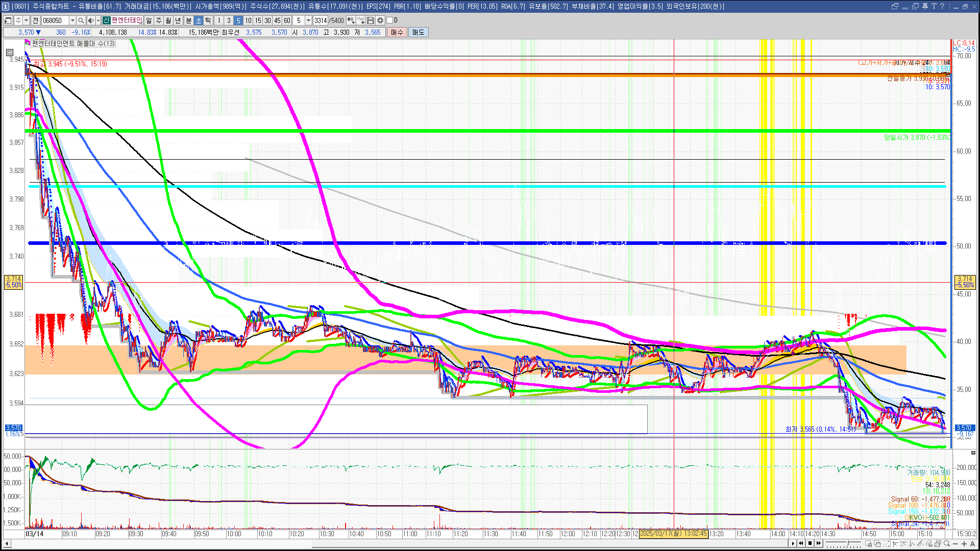Click the red 매수 buy button
Image resolution: width=980 pixels, height=551 pixels.
click(397, 32)
